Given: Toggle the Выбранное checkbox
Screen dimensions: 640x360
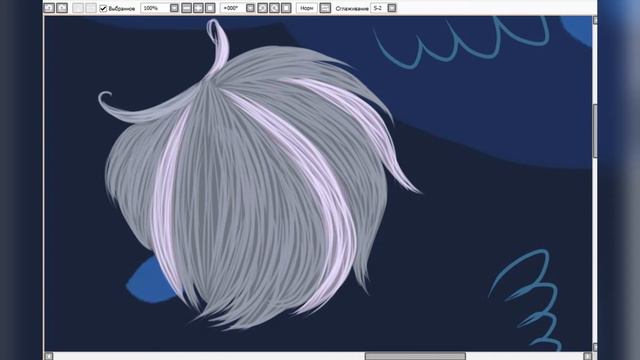Looking at the screenshot, I should pyautogui.click(x=103, y=8).
